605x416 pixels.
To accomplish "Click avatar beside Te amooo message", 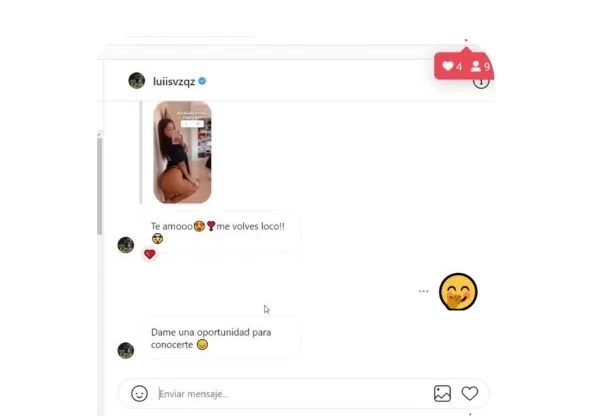I will coord(126,245).
